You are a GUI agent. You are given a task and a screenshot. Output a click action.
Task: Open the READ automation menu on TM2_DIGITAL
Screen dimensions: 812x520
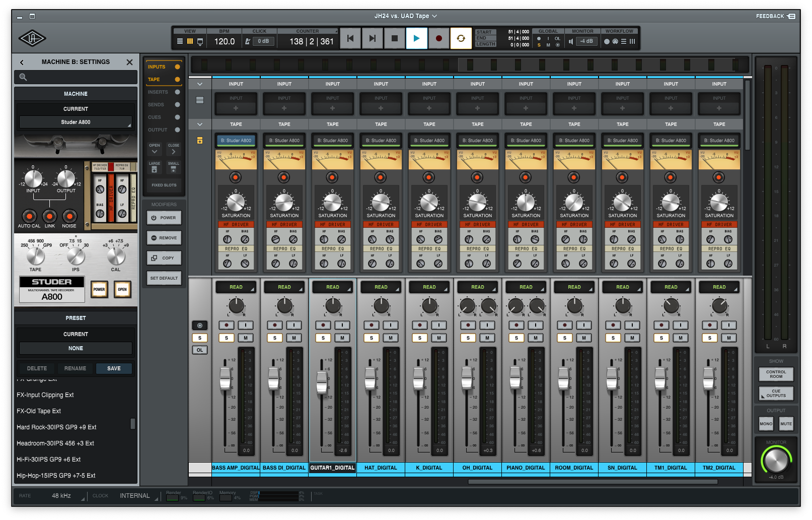719,287
